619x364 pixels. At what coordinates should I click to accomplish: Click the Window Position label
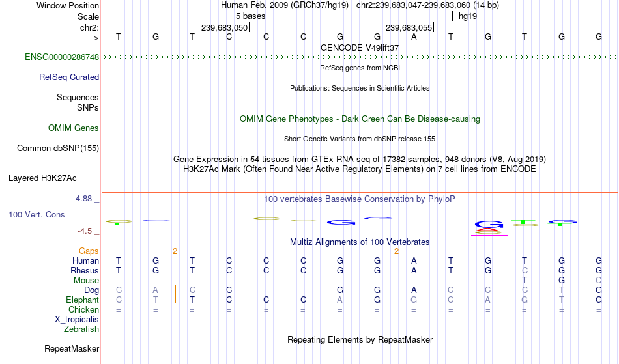click(x=68, y=5)
